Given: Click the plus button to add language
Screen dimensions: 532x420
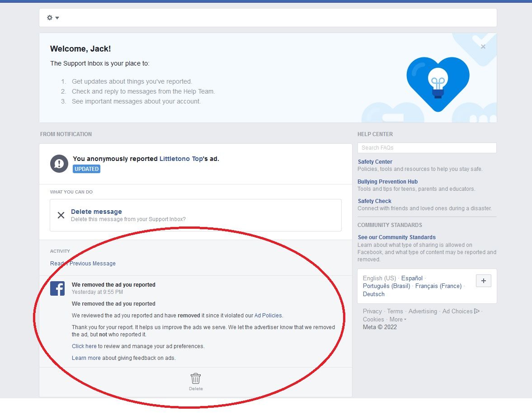Looking at the screenshot, I should pyautogui.click(x=483, y=281).
